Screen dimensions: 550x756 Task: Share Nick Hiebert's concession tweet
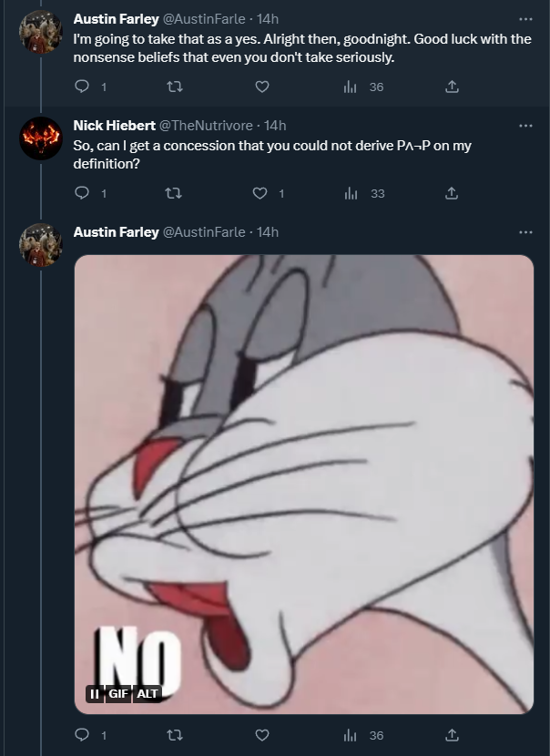[451, 193]
